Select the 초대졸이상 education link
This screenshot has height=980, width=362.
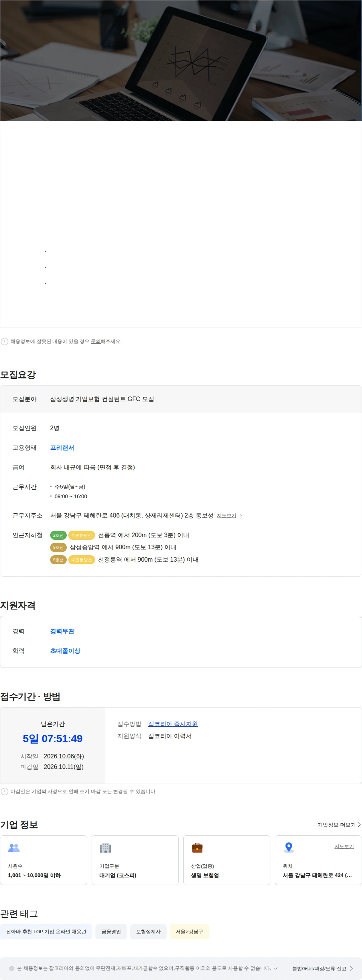tap(65, 651)
